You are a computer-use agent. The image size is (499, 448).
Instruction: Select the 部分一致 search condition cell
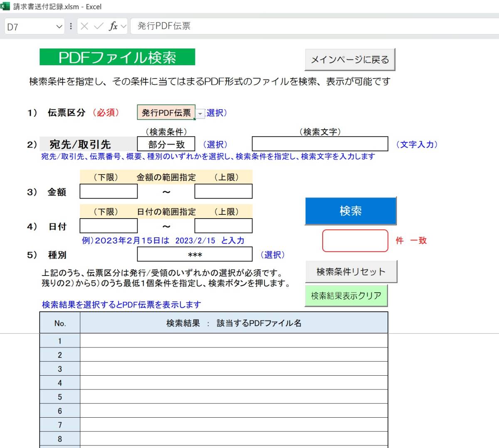pos(166,145)
